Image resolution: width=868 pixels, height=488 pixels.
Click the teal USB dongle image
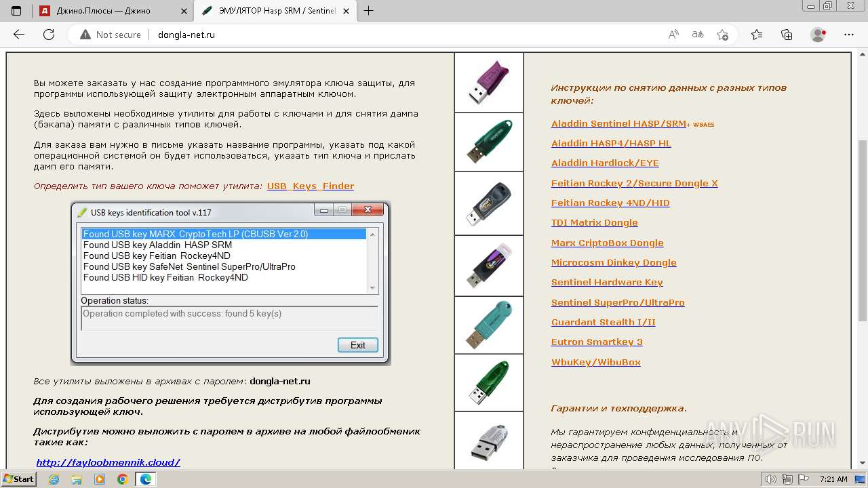point(489,325)
